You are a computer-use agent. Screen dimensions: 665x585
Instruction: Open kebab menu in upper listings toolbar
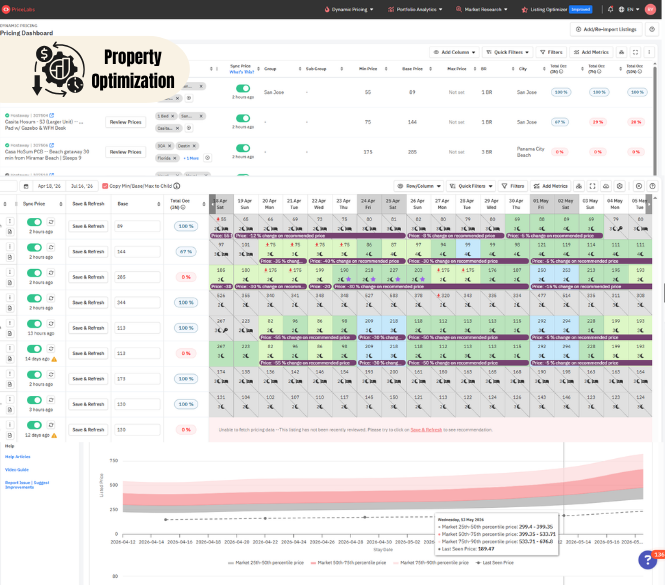649,52
